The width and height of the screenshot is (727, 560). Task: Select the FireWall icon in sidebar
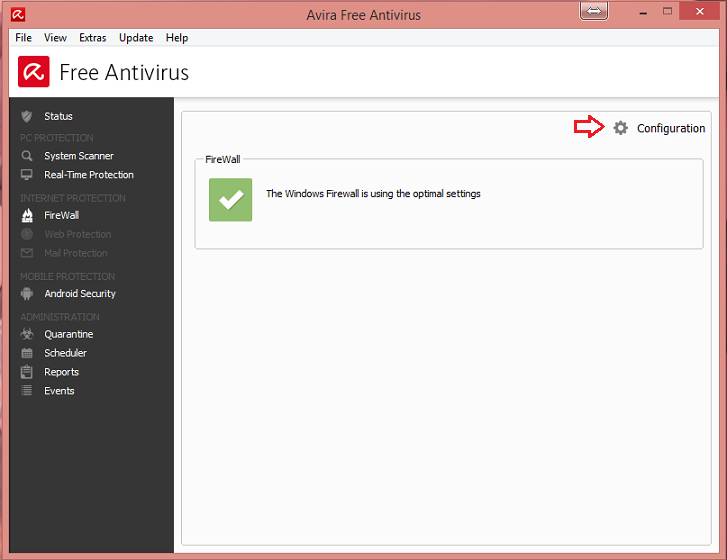pyautogui.click(x=27, y=215)
